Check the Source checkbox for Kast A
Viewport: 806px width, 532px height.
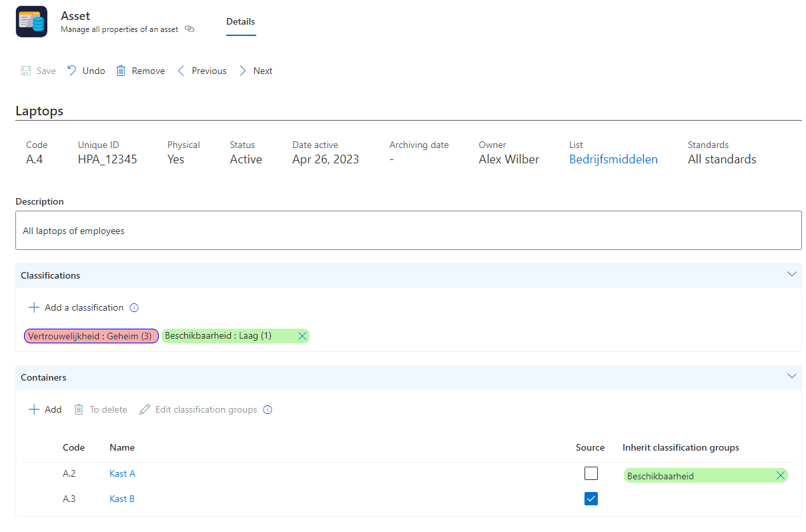coord(590,473)
